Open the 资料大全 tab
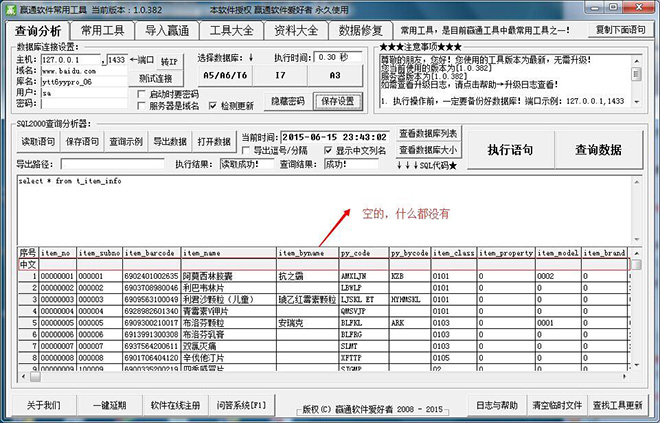The height and width of the screenshot is (423, 660). click(x=296, y=30)
